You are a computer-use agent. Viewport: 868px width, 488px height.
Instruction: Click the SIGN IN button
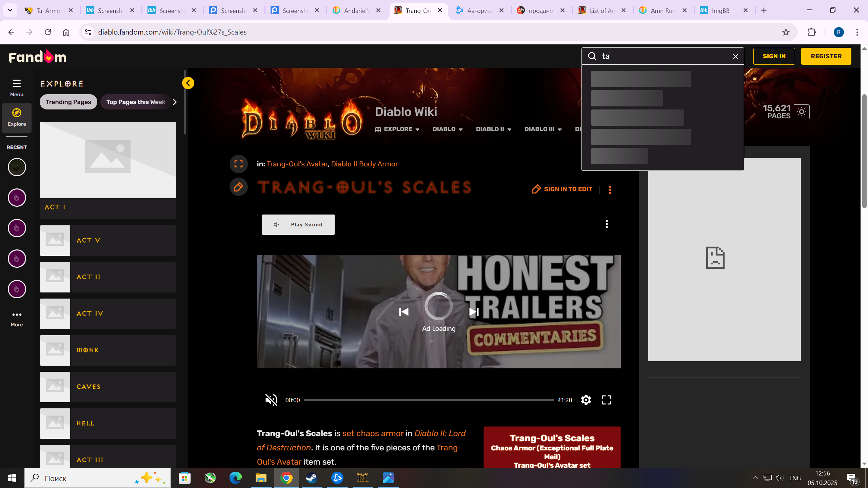click(x=774, y=56)
